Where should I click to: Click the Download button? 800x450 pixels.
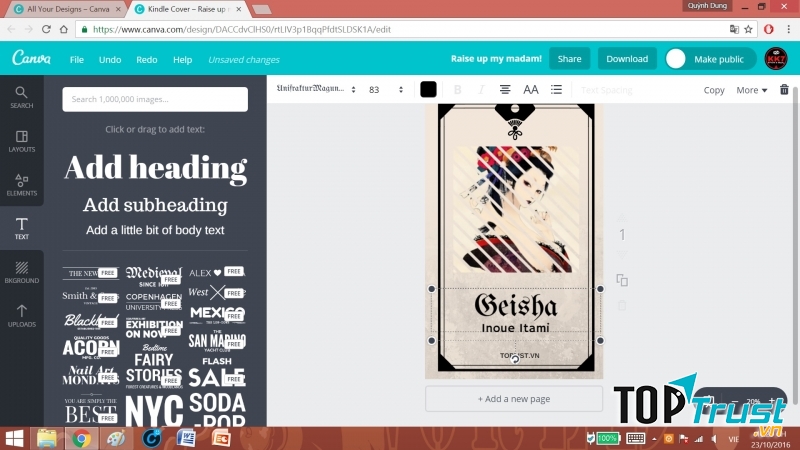coord(627,59)
